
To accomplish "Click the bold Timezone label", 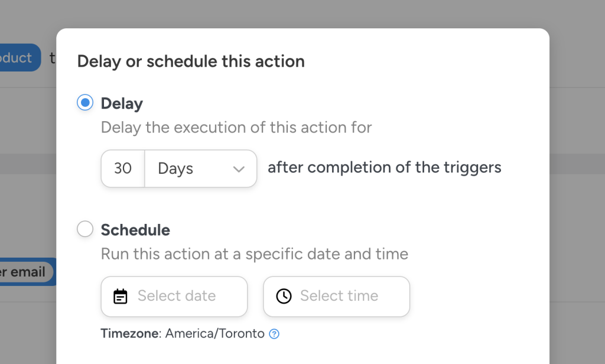I will [x=130, y=333].
